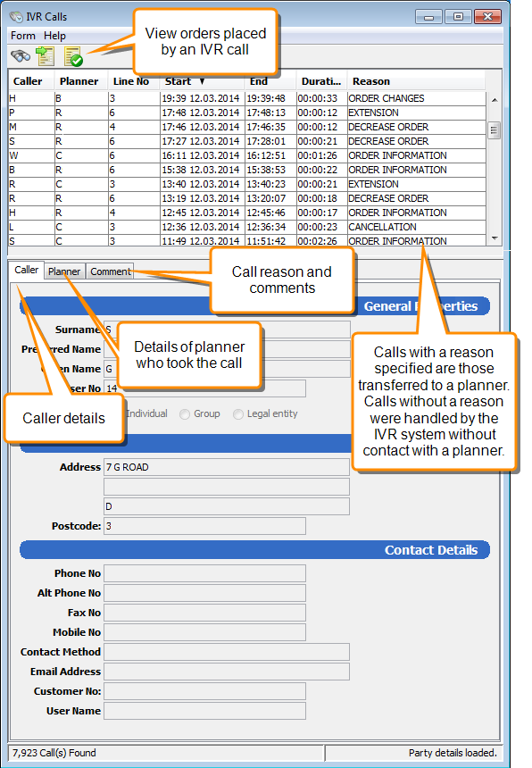Click the Contact Method field

[x=227, y=652]
